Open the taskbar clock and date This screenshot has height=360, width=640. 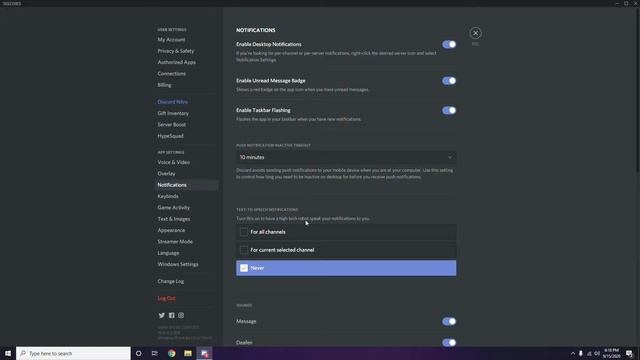pyautogui.click(x=611, y=353)
